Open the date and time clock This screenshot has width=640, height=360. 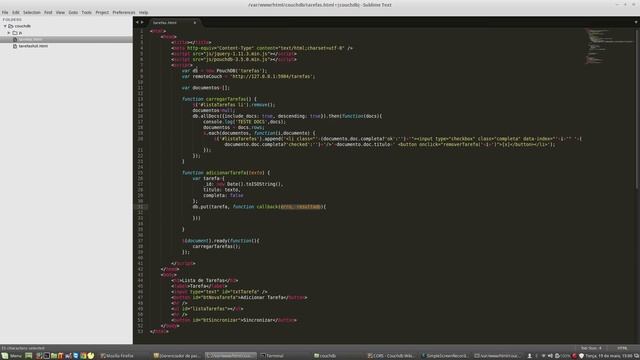tap(609, 356)
